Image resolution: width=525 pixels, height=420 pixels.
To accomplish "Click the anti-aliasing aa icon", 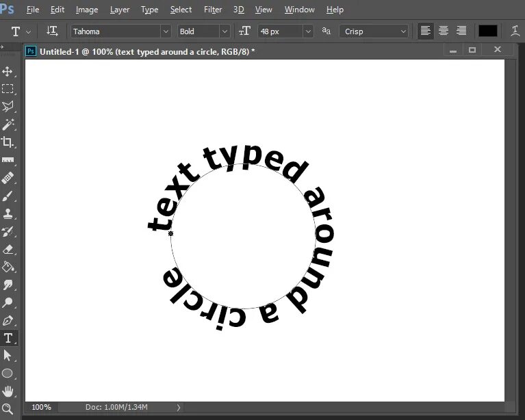I will tap(326, 31).
